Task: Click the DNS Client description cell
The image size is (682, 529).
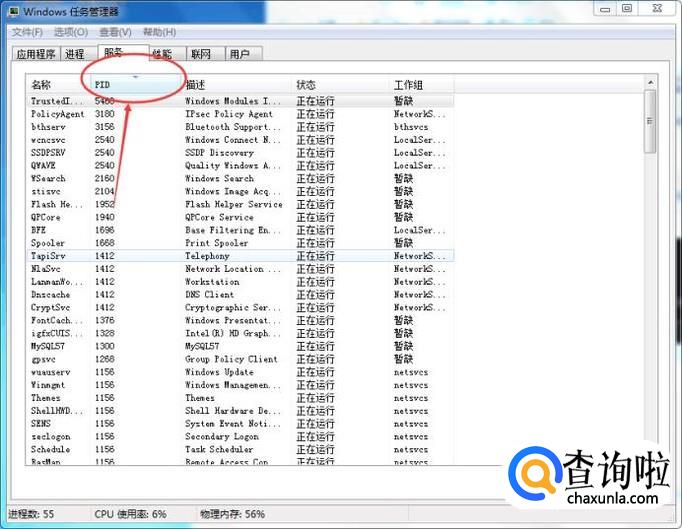Action: (x=210, y=295)
